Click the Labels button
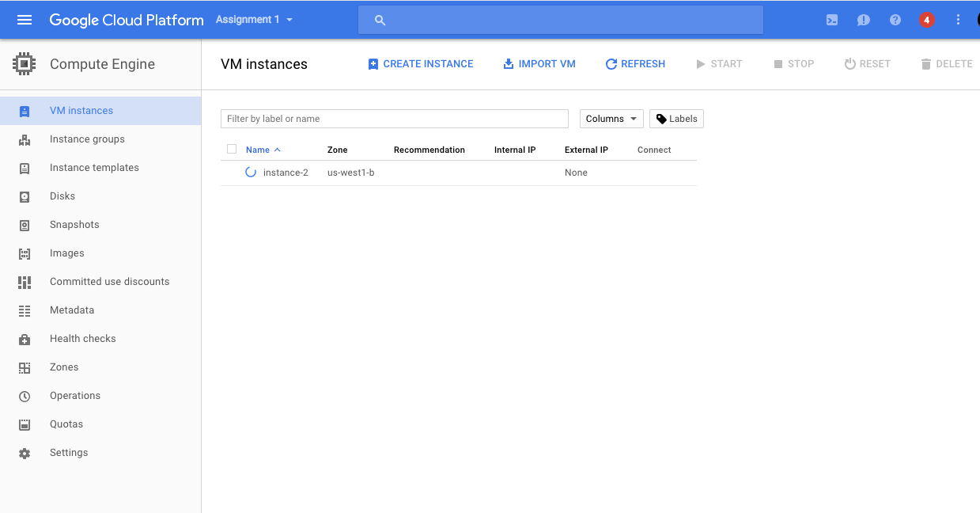 676,119
